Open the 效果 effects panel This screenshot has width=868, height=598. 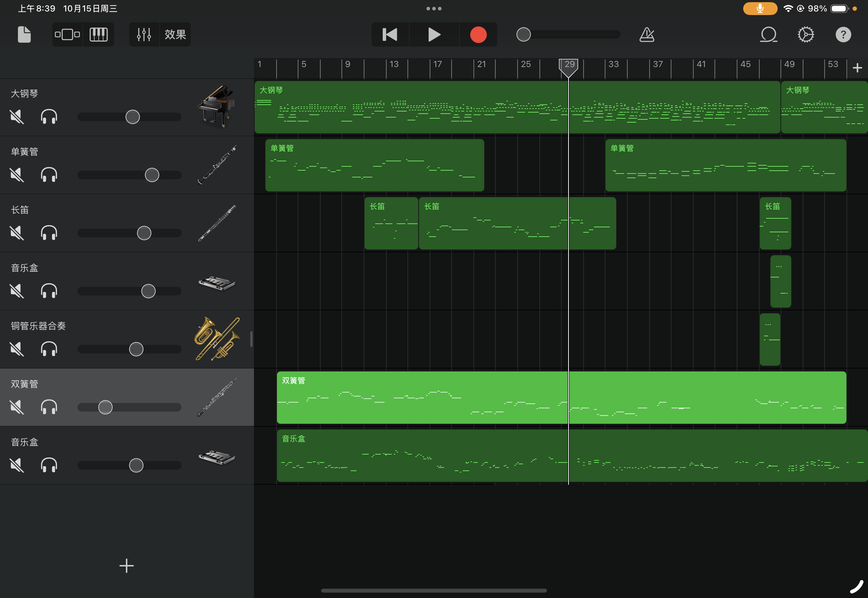[175, 34]
